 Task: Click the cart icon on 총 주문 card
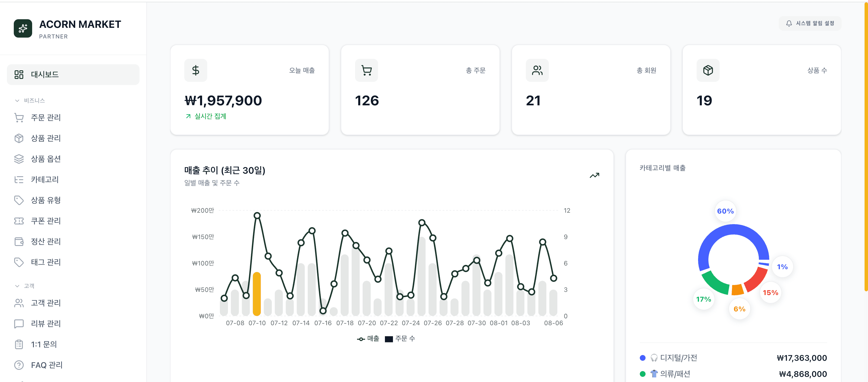tap(366, 70)
